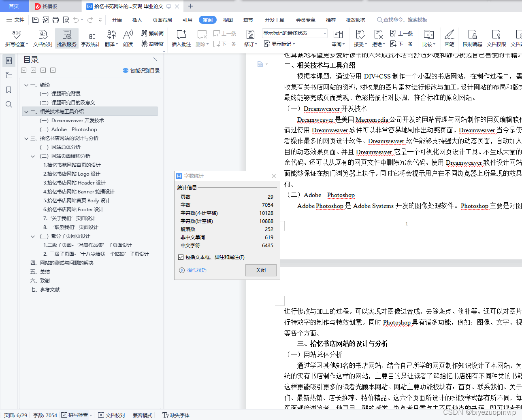Image resolution: width=522 pixels, height=420 pixels.
Task: Open a new tab with plus button
Action: click(191, 6)
